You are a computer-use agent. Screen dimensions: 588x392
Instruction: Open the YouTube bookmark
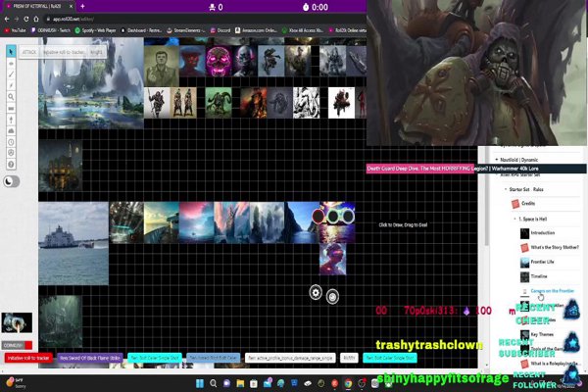coord(16,30)
